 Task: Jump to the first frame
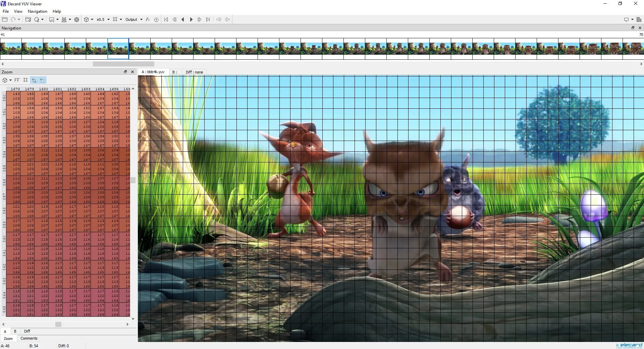tap(166, 19)
